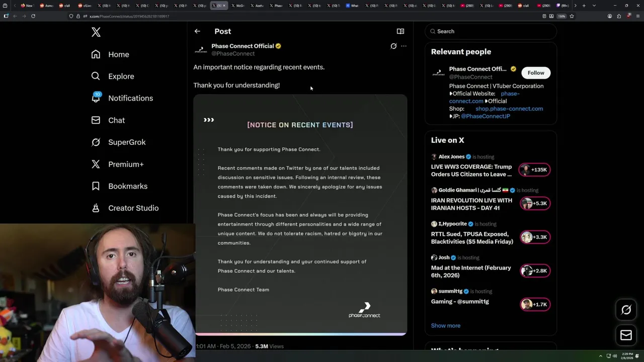
Task: Click the browser back arrow
Action: pyautogui.click(x=15, y=16)
